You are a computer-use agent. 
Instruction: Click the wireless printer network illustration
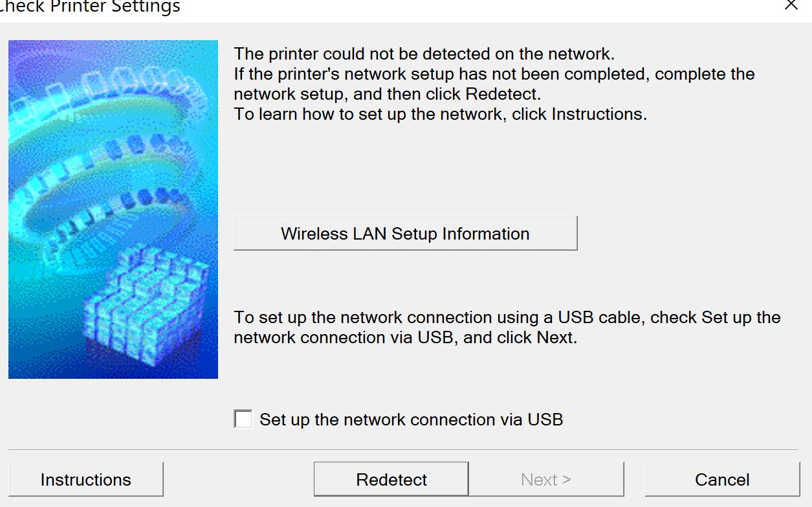[x=113, y=208]
